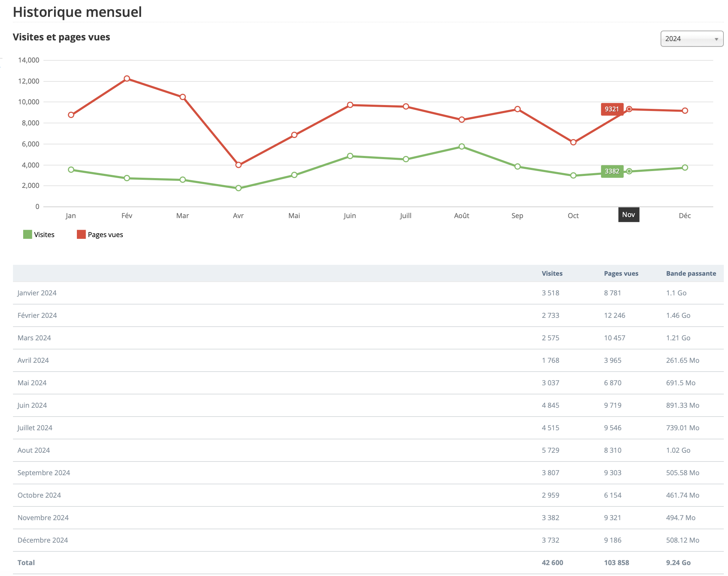Click the highlighted Nov axis label
Viewport: 728px width, 576px height.
pyautogui.click(x=629, y=215)
